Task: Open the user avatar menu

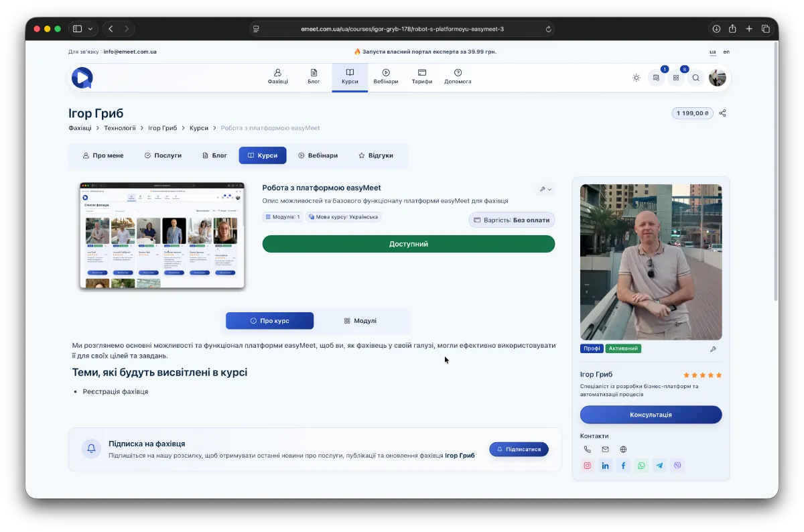Action: coord(718,78)
